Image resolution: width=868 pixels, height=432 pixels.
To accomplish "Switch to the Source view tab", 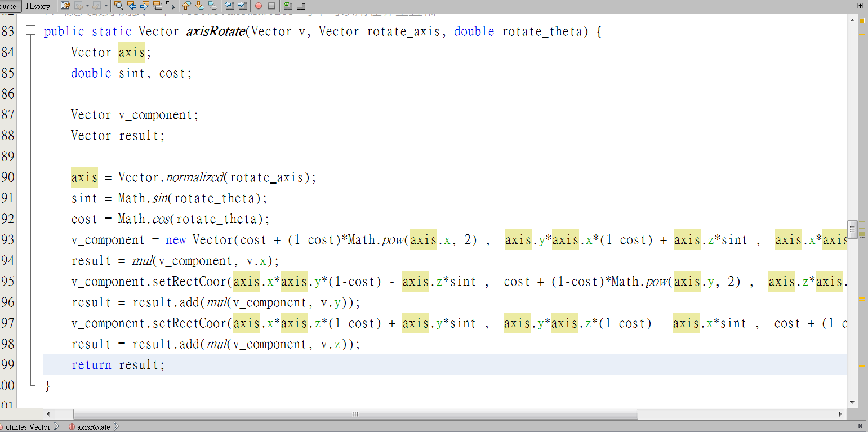I will pyautogui.click(x=9, y=6).
